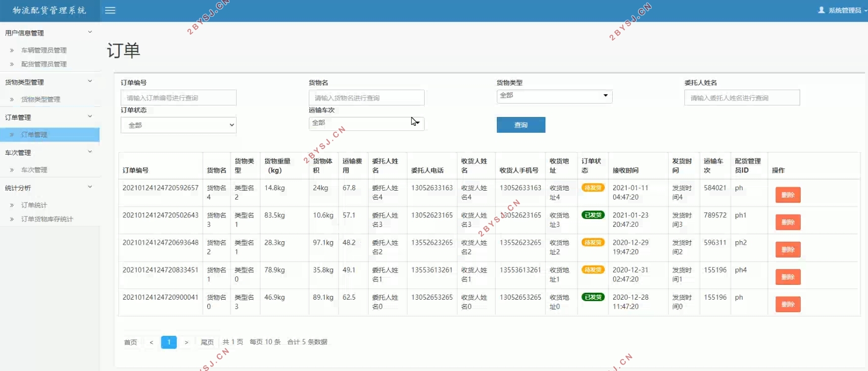
Task: Click 已发货 badge for order ending 502643
Action: click(593, 215)
